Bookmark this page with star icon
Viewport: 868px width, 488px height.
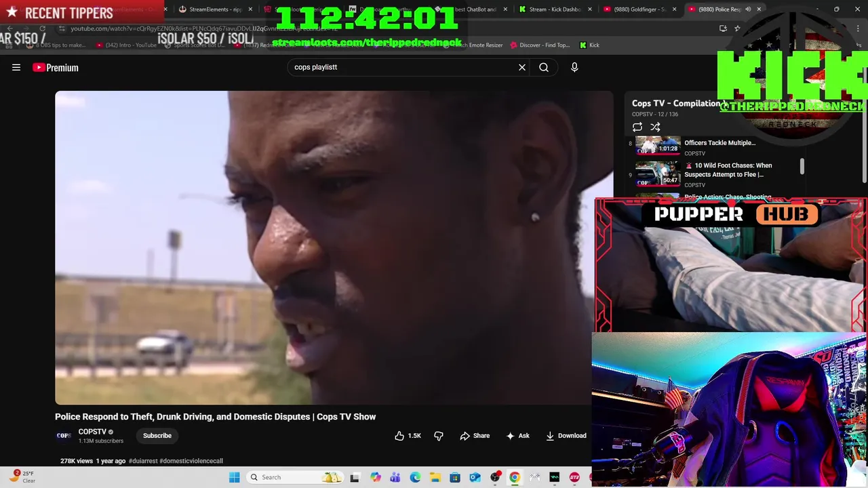click(x=737, y=28)
